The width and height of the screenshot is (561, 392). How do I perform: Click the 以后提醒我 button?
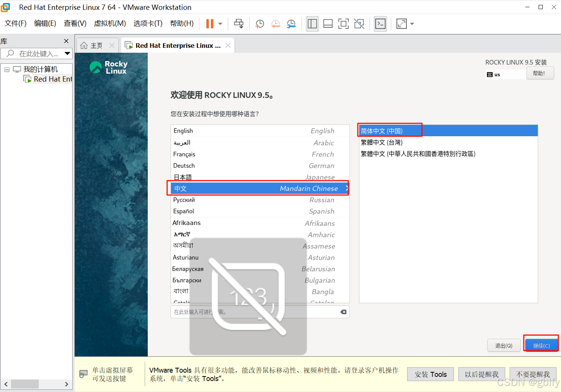coord(482,375)
